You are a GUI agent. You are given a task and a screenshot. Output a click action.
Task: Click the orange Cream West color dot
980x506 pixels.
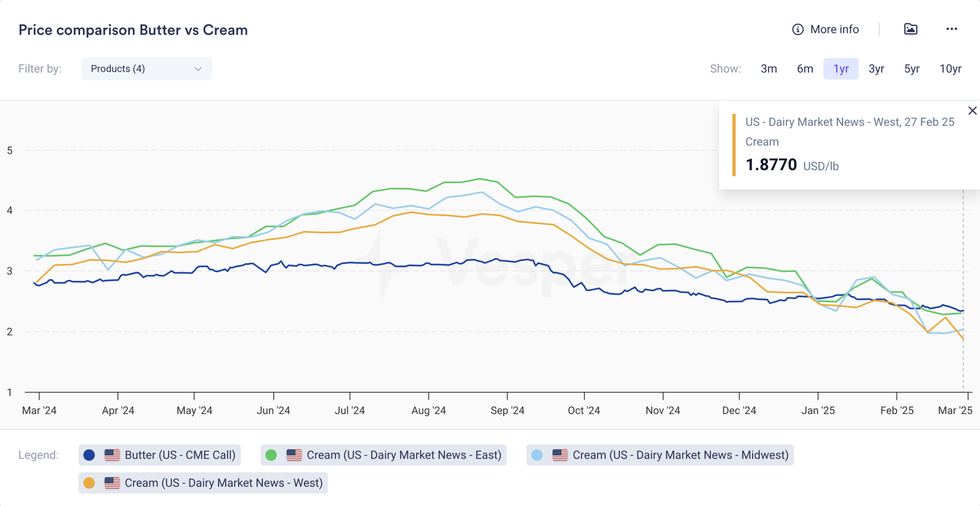coord(89,483)
